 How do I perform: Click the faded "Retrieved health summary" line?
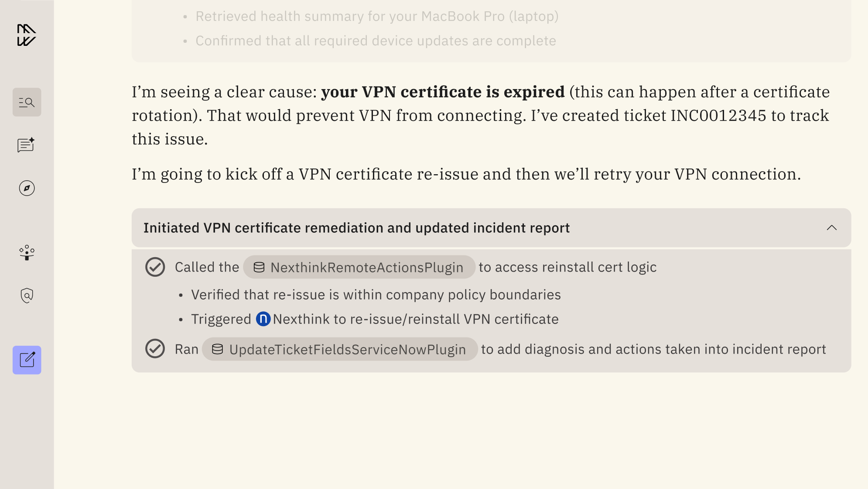pos(377,17)
